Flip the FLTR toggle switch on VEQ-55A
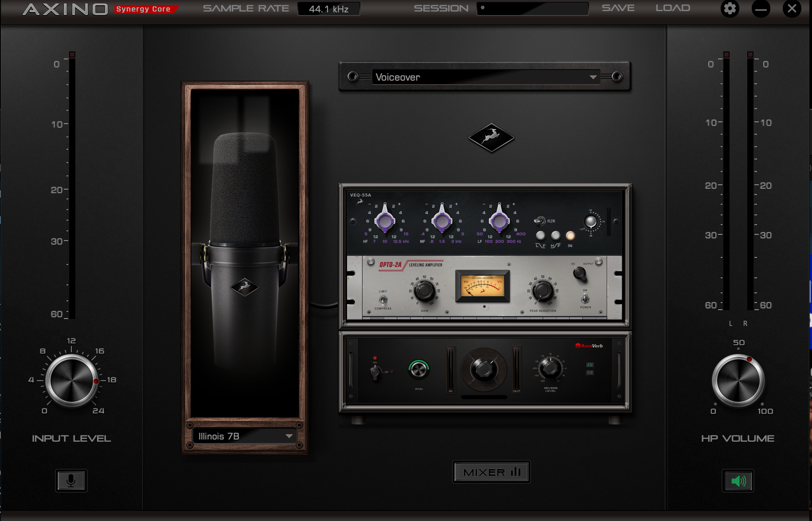 click(x=540, y=221)
